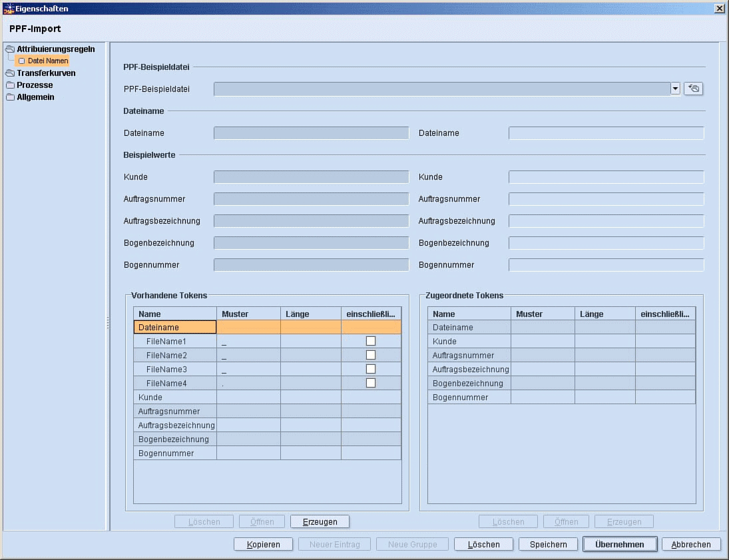Click the right Auftragsnummer input field

(607, 199)
